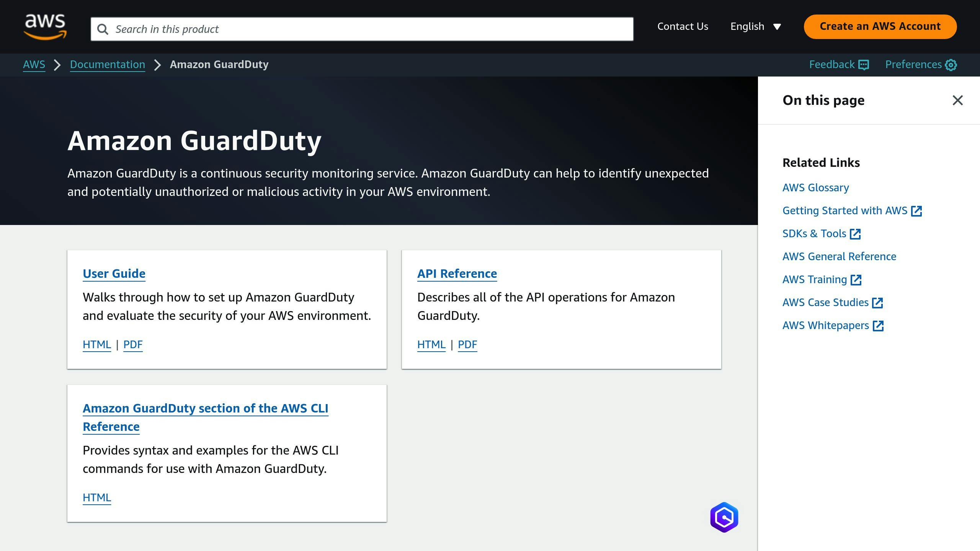Open API Reference HTML version
The width and height of the screenshot is (980, 551).
coord(431,344)
